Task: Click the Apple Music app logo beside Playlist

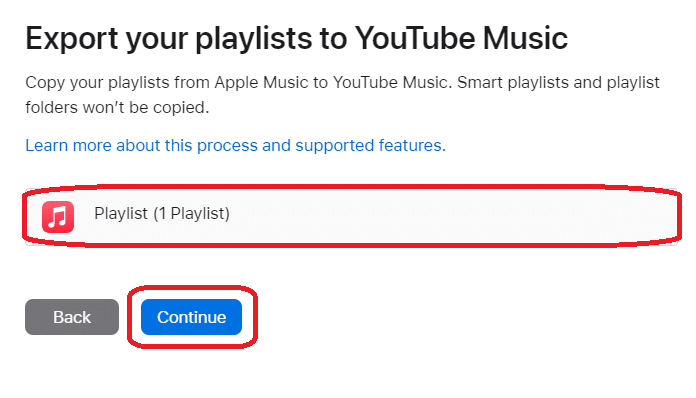Action: pos(58,217)
